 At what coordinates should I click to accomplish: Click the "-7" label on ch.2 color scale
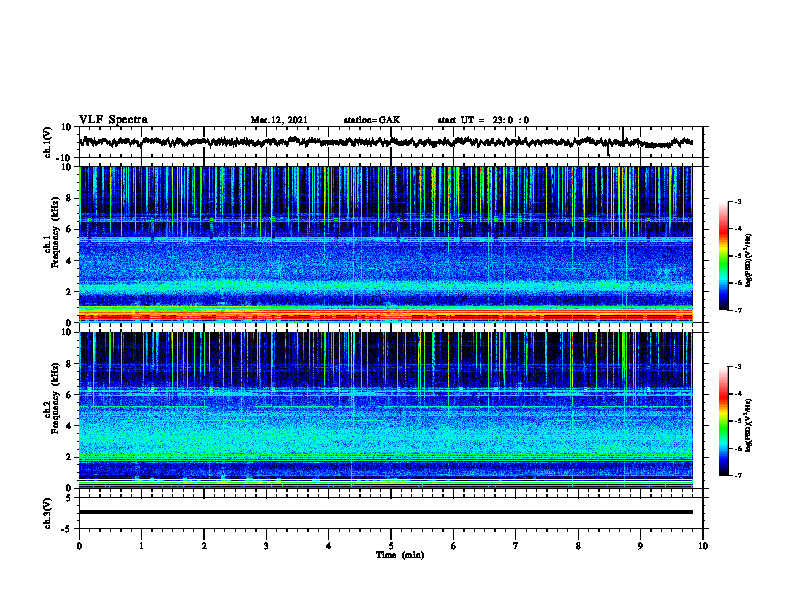(737, 475)
